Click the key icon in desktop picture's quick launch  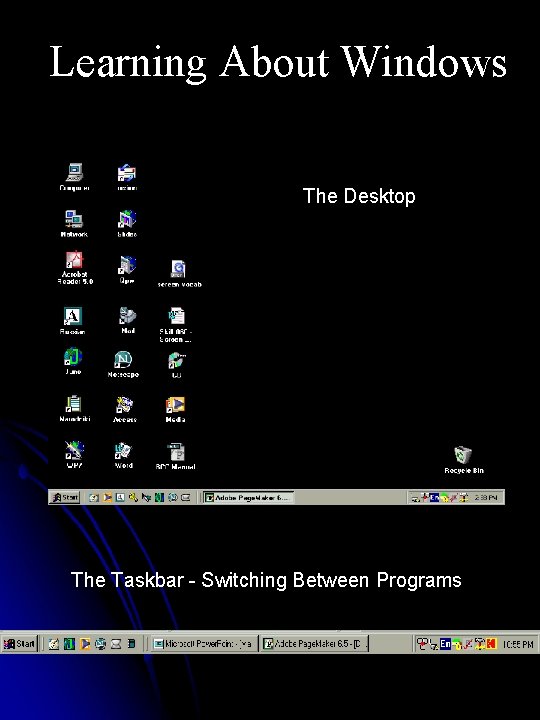click(133, 497)
